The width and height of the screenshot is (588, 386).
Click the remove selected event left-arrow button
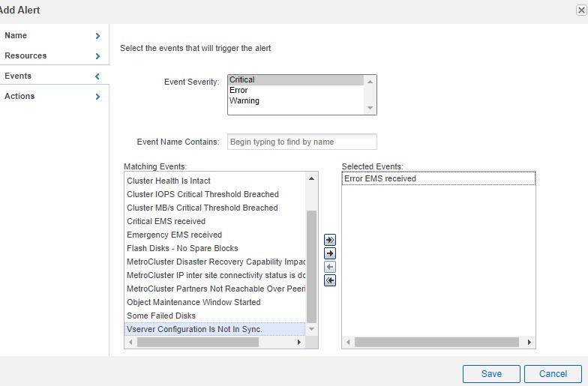coord(329,267)
